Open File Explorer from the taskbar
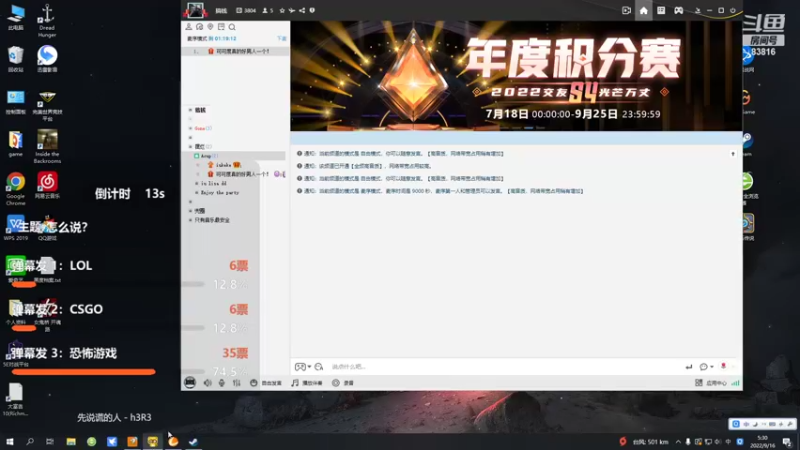The height and width of the screenshot is (450, 800). point(71,441)
